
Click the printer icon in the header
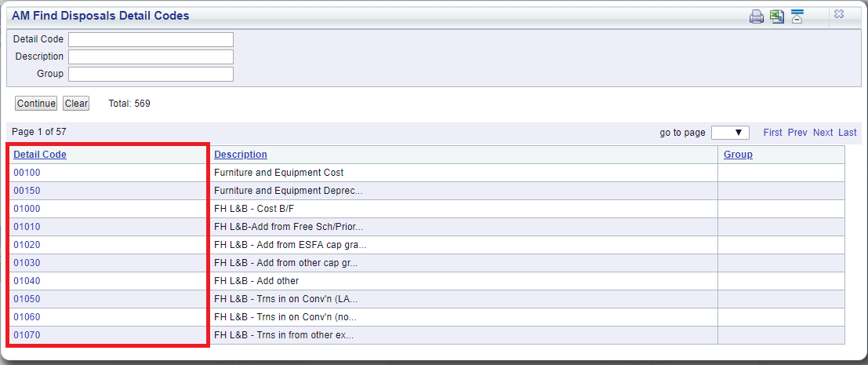coord(756,16)
